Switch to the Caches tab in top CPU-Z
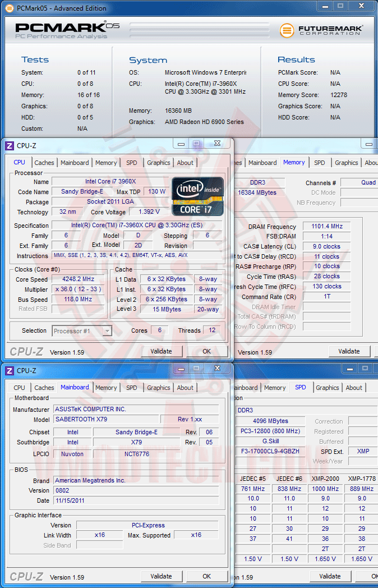The width and height of the screenshot is (378, 588). point(44,162)
